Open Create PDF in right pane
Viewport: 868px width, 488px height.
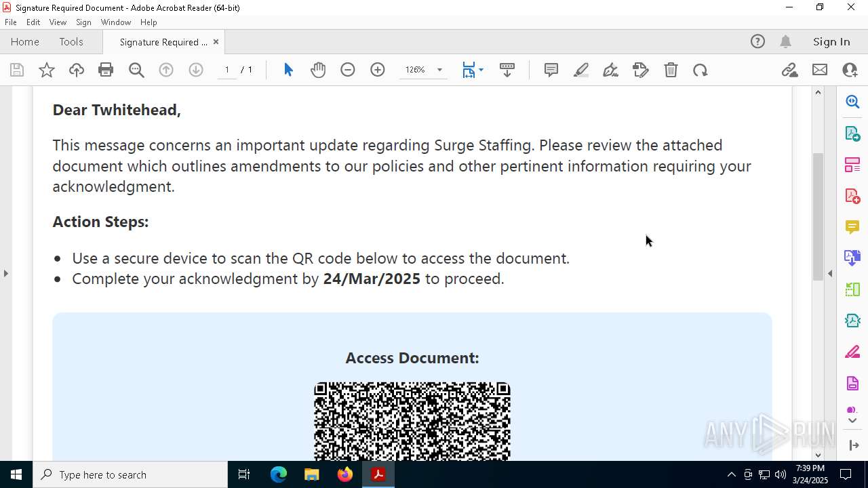point(852,196)
